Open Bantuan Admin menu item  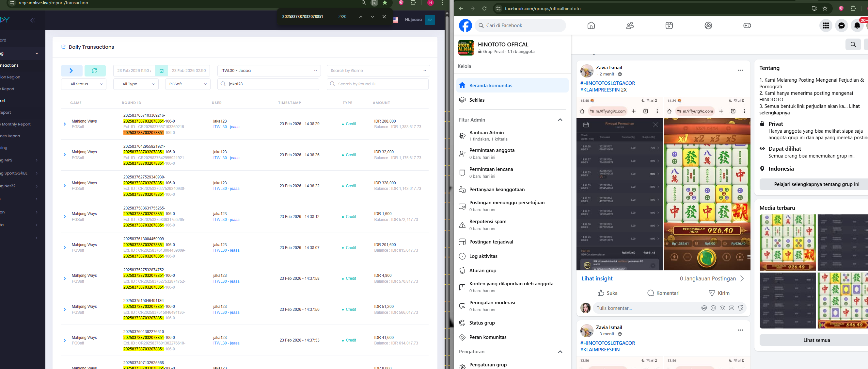point(512,136)
